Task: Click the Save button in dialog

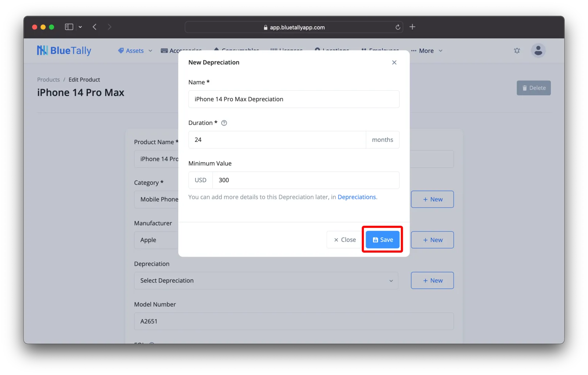Action: tap(382, 240)
